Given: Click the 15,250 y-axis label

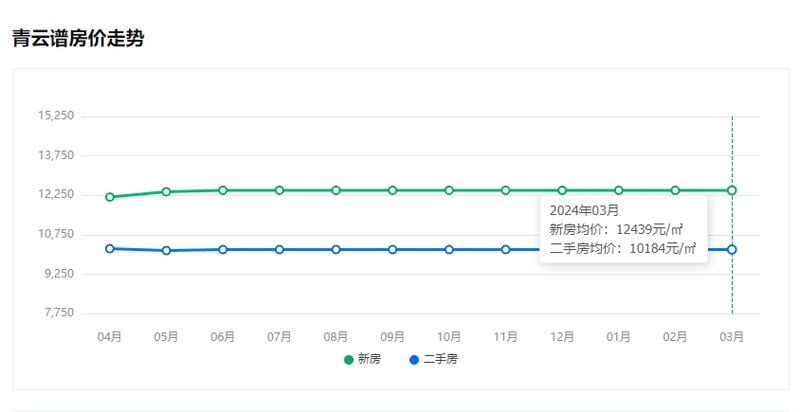Looking at the screenshot, I should (x=57, y=116).
